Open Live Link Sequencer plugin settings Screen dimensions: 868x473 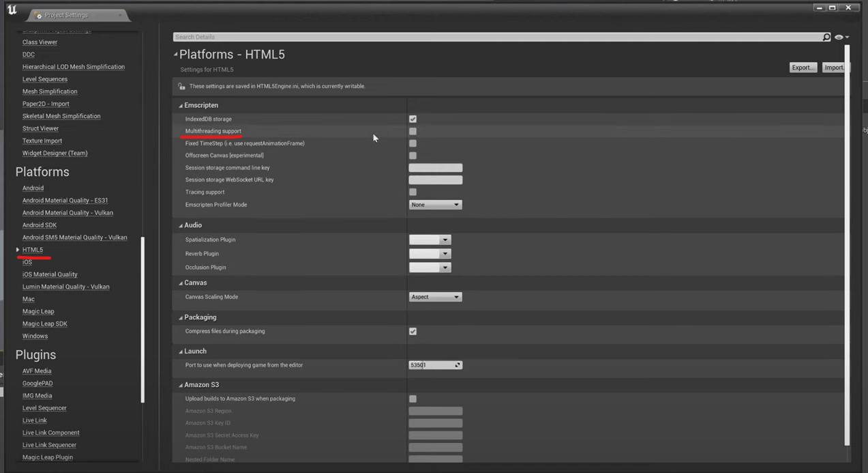click(49, 445)
